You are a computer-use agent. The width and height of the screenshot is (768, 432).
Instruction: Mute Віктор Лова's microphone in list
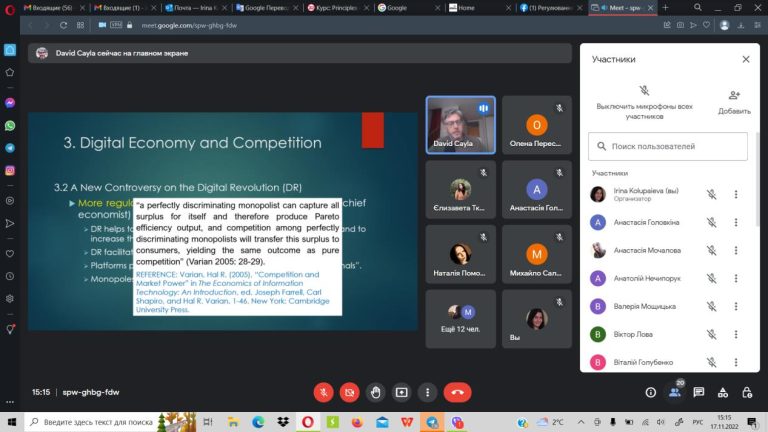tap(712, 334)
